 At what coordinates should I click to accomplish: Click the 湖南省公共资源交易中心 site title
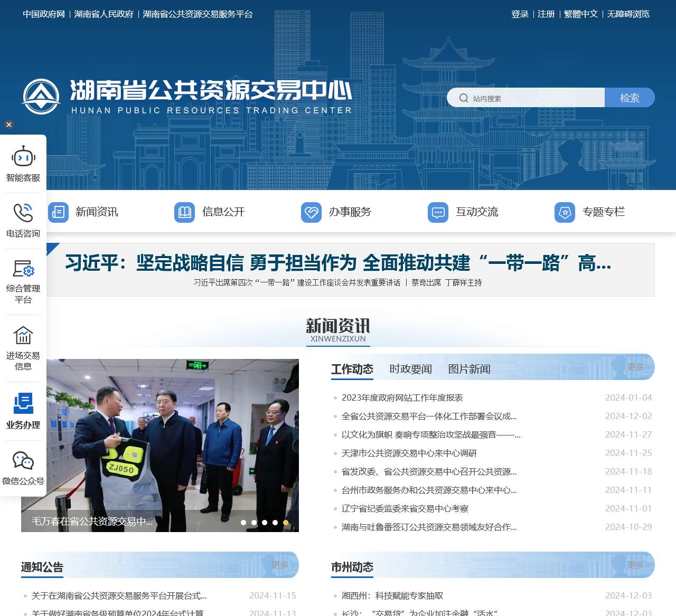(211, 90)
